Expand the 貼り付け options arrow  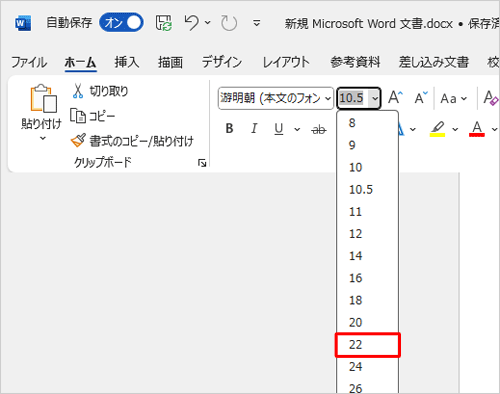(x=43, y=138)
